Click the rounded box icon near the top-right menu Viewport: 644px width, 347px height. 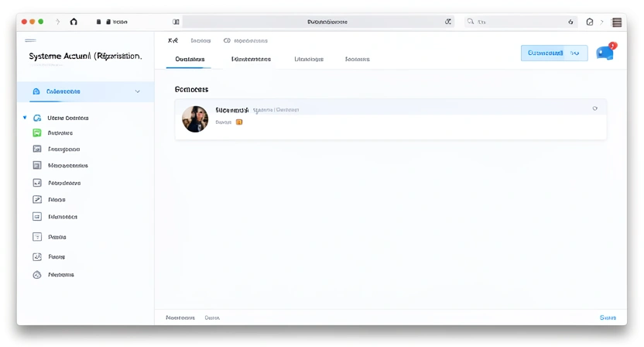(x=589, y=22)
